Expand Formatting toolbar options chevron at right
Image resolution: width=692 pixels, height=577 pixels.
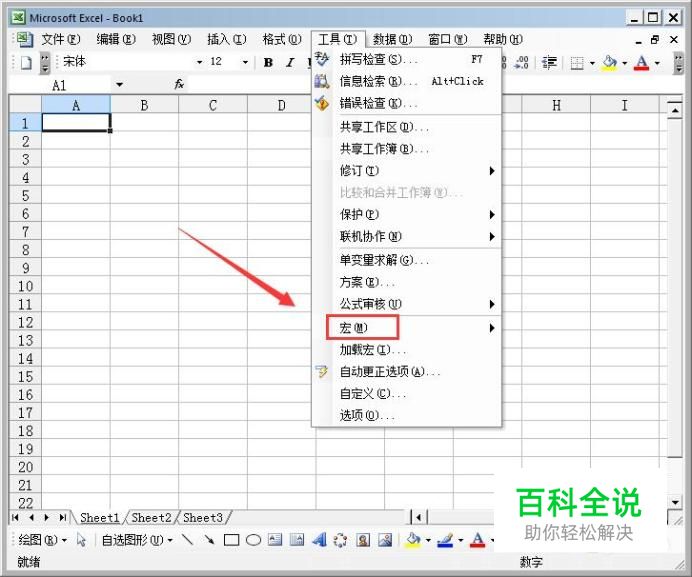coord(679,63)
